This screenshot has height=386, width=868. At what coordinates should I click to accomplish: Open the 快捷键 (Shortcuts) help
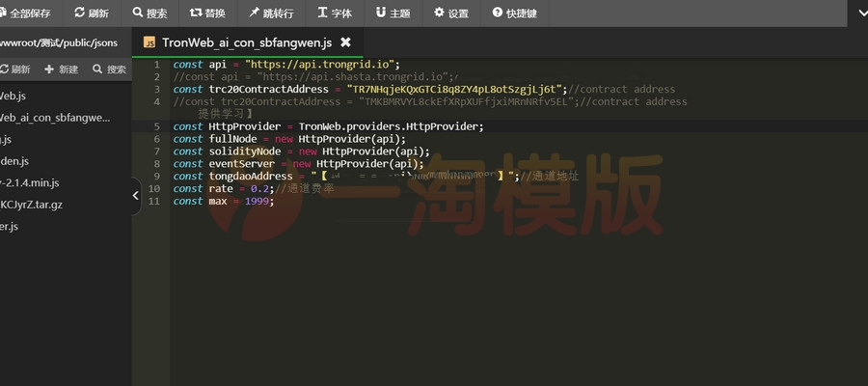[514, 14]
